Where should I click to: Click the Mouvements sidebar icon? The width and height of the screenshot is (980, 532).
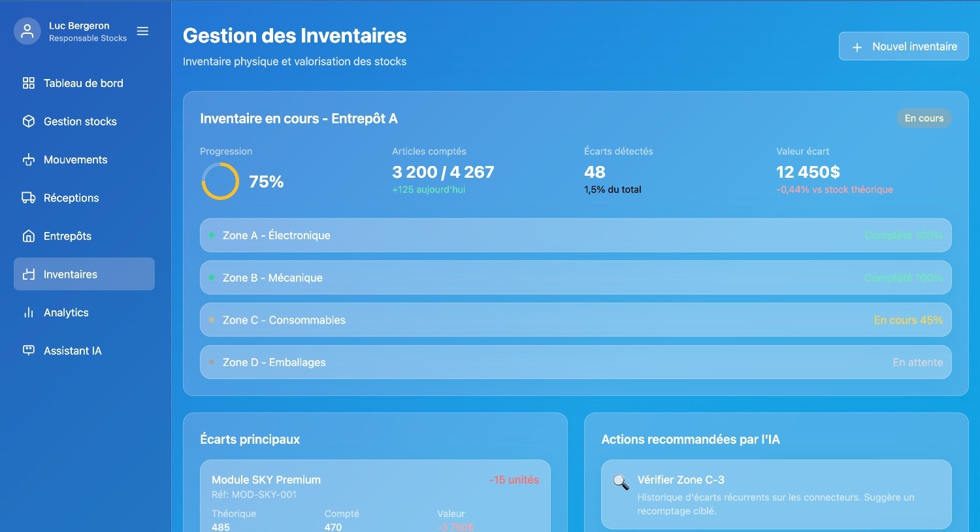point(28,159)
